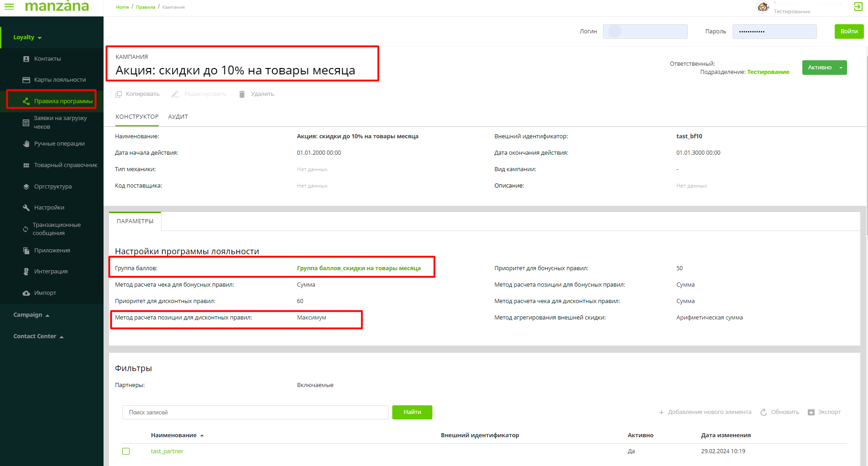
Task: Open the Активно status dropdown arrow
Action: click(841, 68)
